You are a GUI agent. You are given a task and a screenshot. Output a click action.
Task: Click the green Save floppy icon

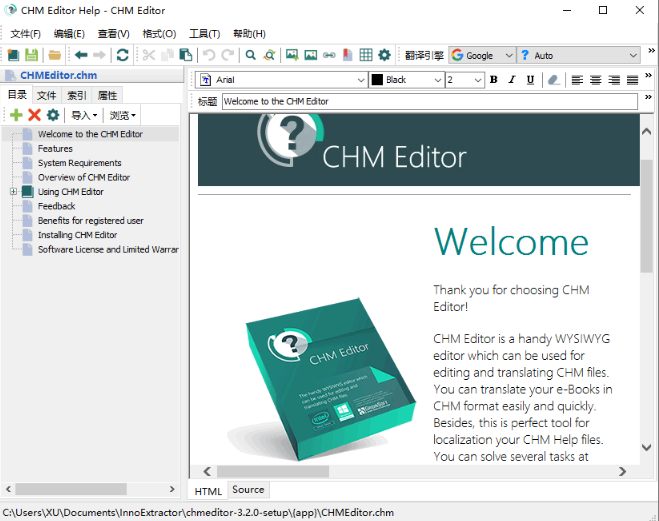32,55
